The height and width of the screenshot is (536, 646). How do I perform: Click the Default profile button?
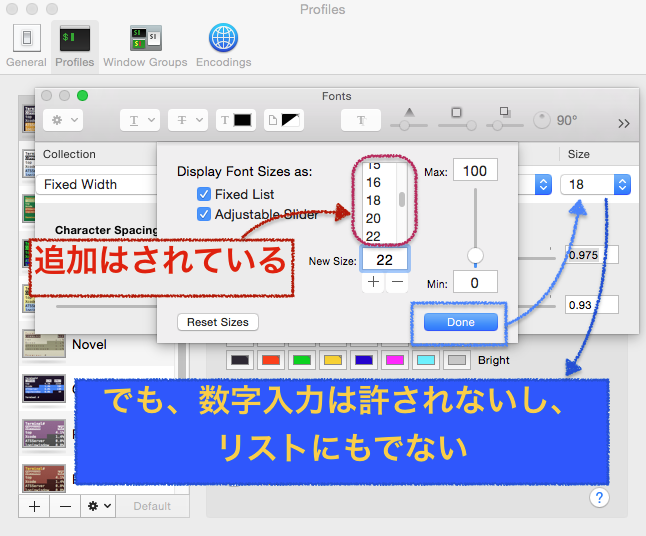[152, 506]
